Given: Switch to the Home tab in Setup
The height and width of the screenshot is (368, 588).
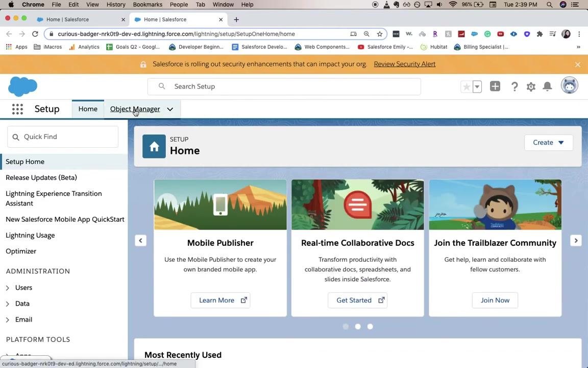Looking at the screenshot, I should pos(88,109).
